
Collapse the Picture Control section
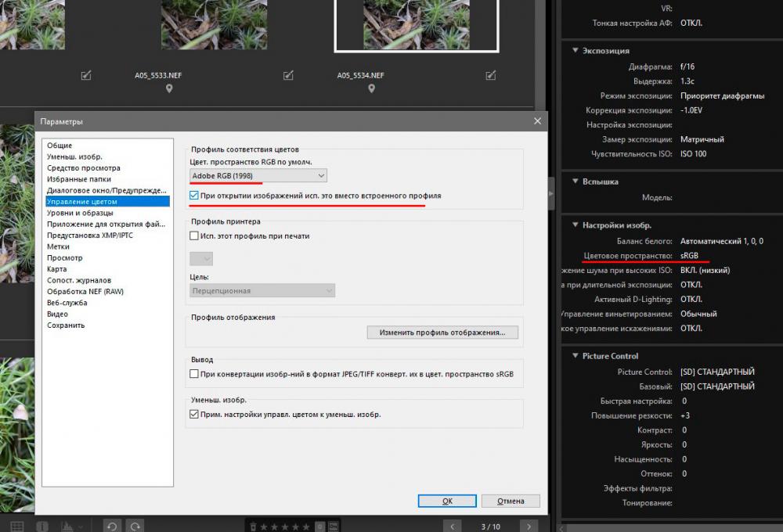click(x=576, y=356)
